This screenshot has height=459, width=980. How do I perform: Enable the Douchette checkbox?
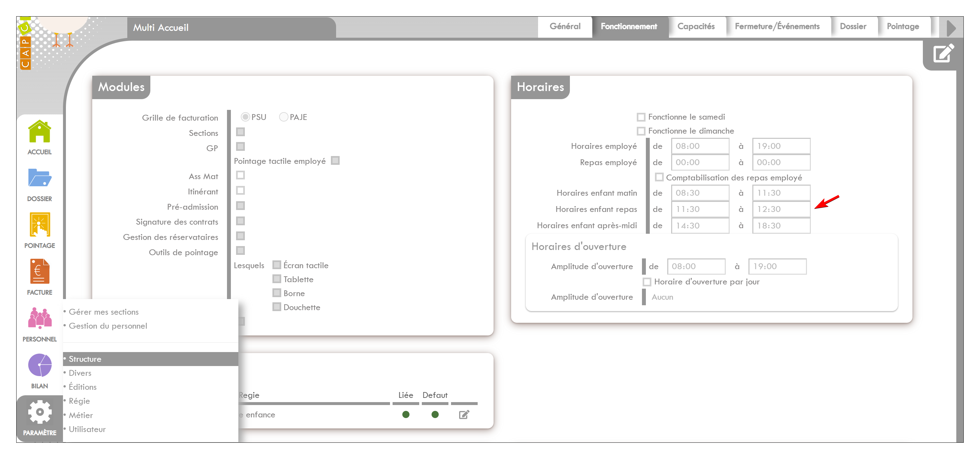point(277,307)
